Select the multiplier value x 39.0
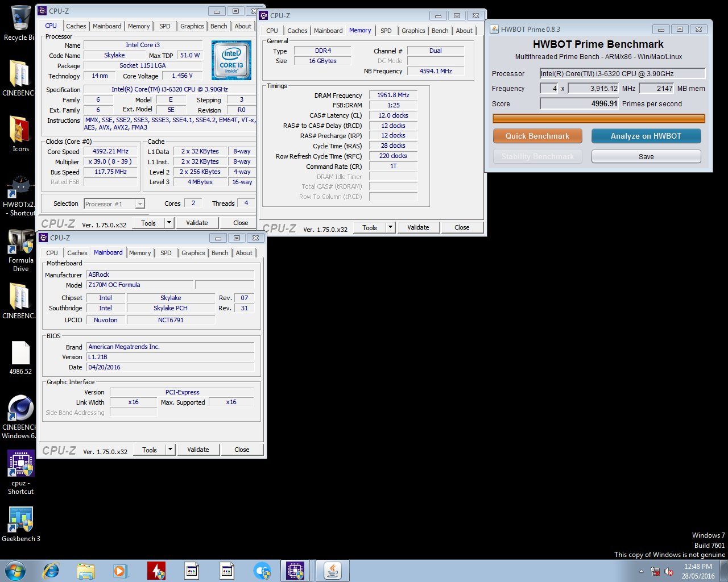 pyautogui.click(x=111, y=161)
